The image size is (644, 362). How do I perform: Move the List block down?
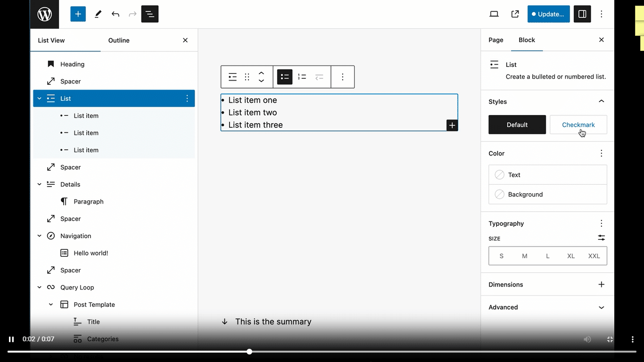point(261,81)
